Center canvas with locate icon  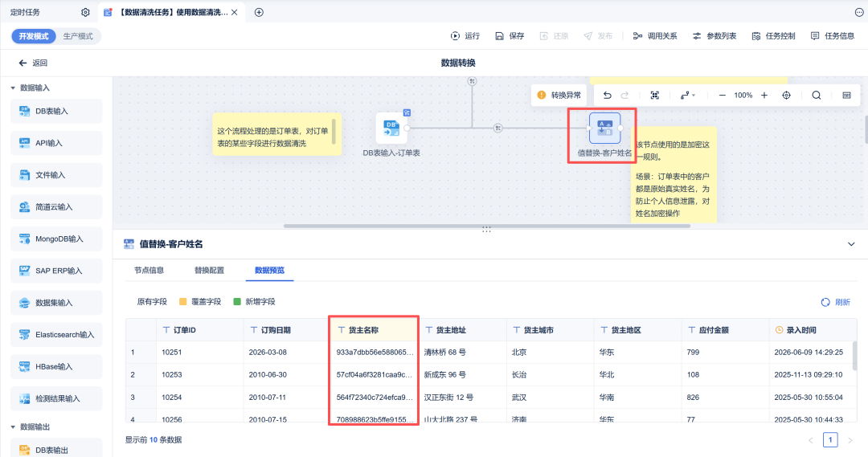click(x=787, y=95)
